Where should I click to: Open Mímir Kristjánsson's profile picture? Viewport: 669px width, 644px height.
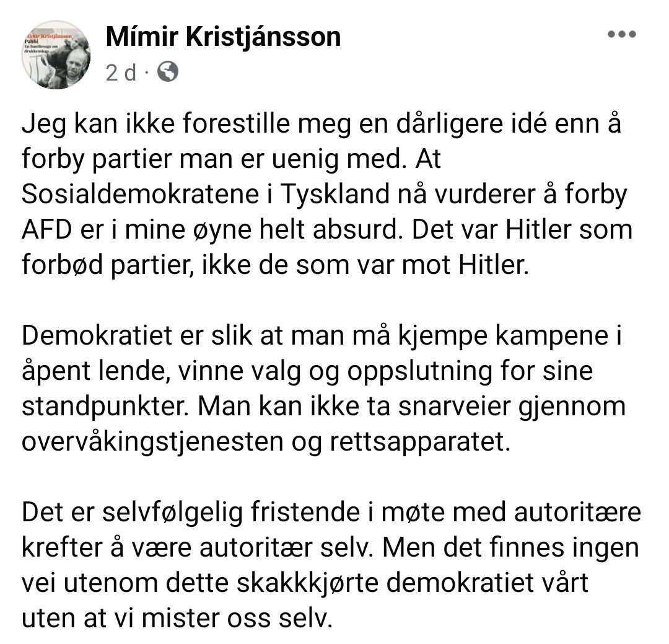(56, 55)
